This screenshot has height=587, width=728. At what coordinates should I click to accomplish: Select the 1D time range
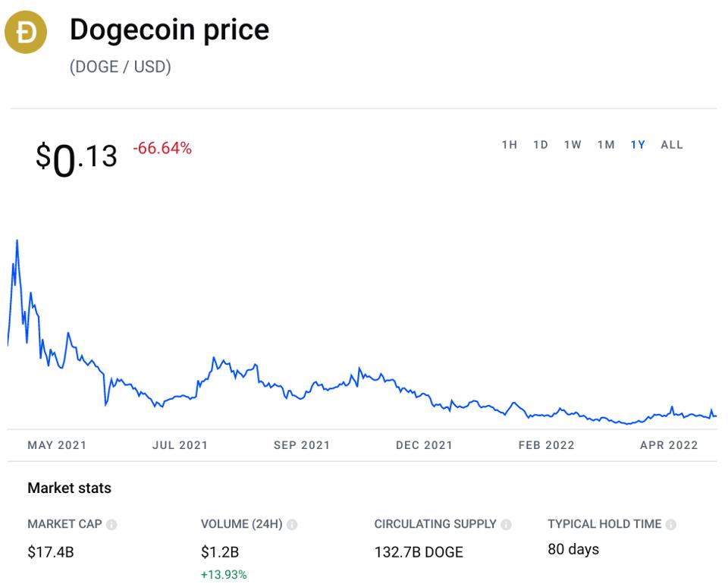pos(541,144)
